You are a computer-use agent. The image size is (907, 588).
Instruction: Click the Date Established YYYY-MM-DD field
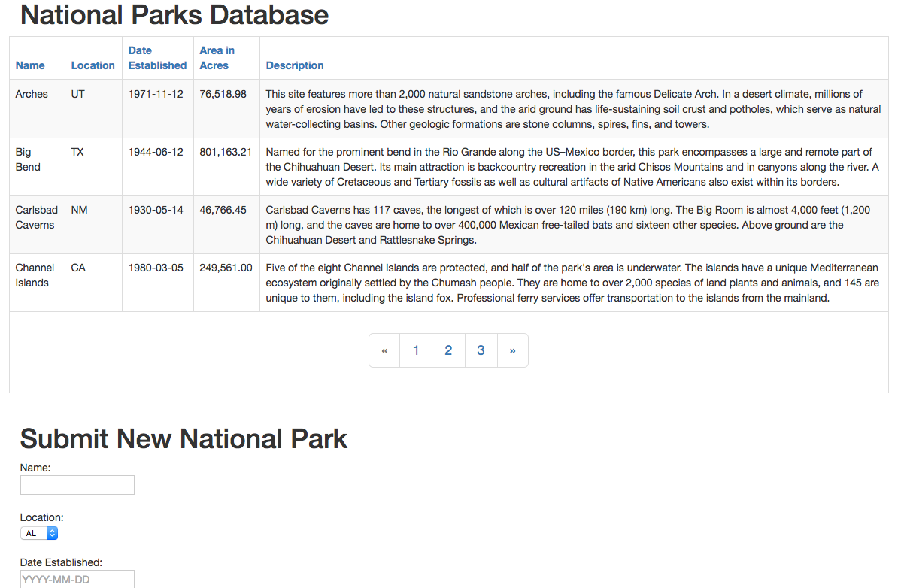coord(77,579)
